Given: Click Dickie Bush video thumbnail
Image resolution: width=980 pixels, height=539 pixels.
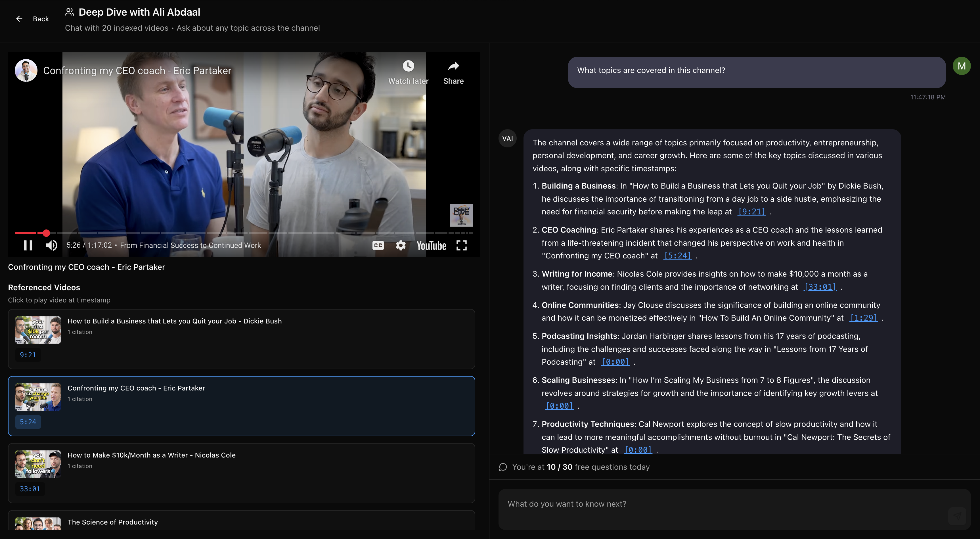Looking at the screenshot, I should click(x=38, y=330).
